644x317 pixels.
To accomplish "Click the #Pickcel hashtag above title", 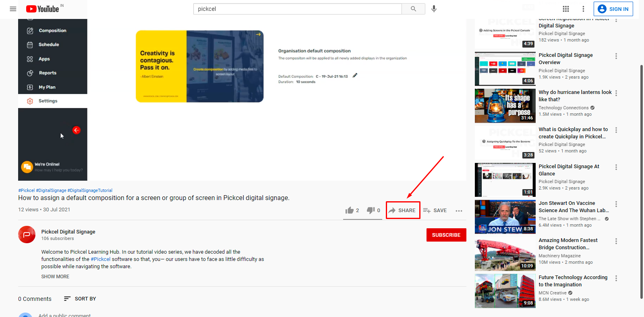I will pos(27,190).
